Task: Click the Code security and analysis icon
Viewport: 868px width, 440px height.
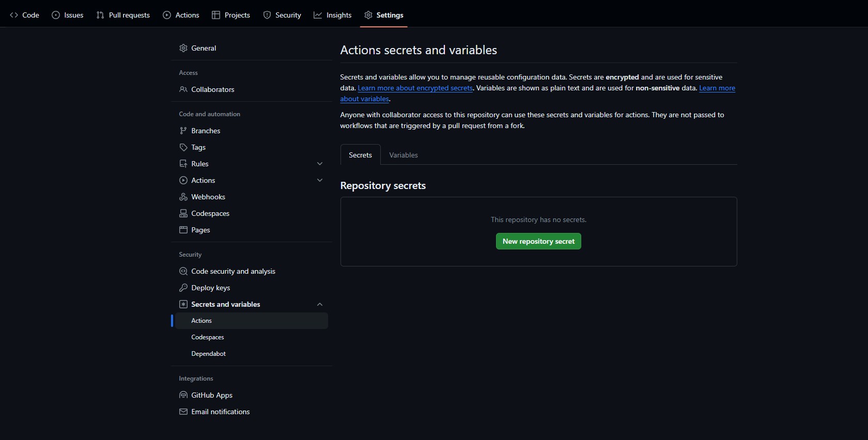Action: (183, 271)
